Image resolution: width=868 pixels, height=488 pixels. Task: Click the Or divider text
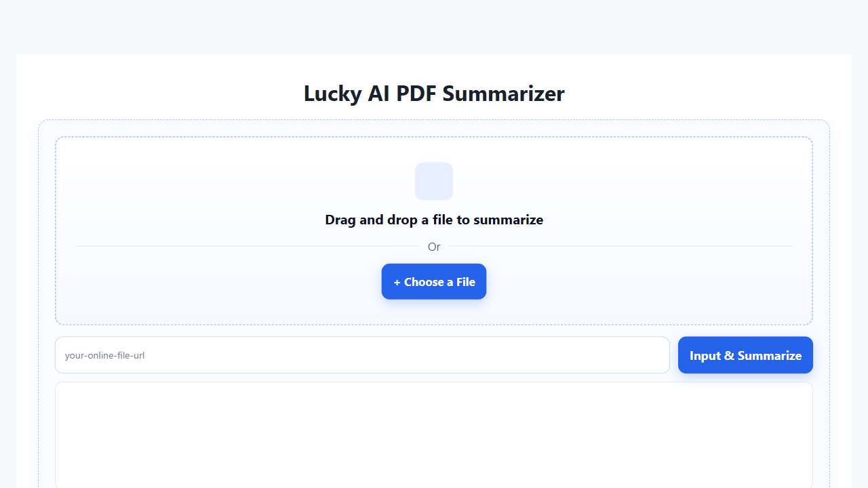click(434, 247)
